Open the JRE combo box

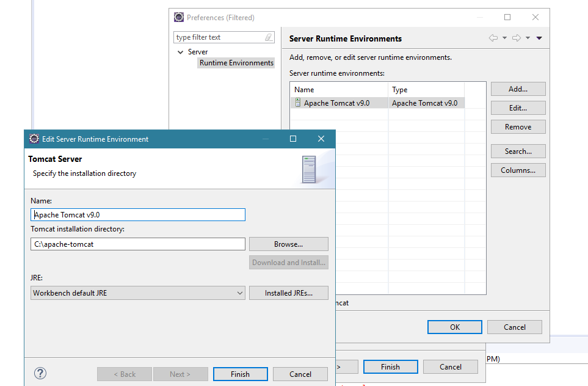pyautogui.click(x=137, y=293)
